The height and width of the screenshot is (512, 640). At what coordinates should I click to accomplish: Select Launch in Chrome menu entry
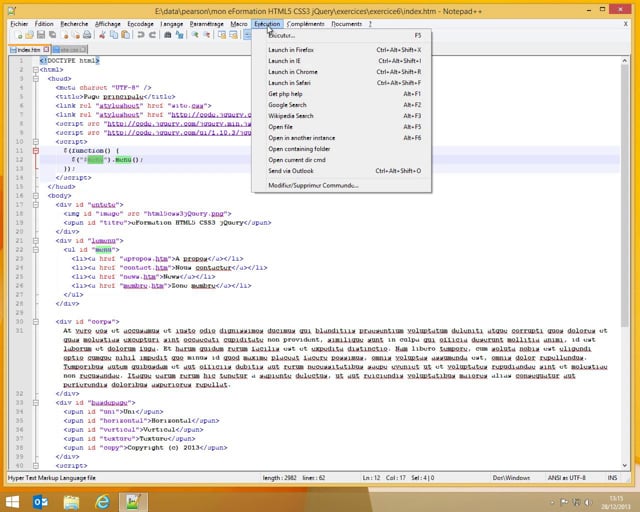(342, 72)
